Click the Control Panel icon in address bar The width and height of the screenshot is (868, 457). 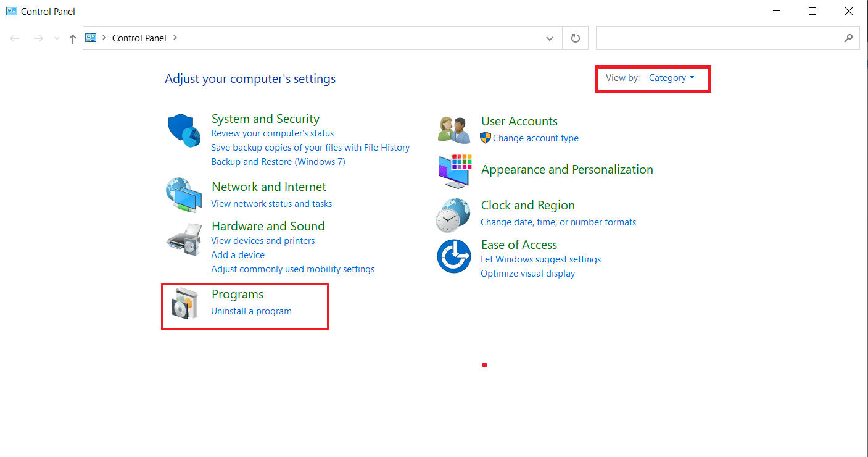[91, 38]
